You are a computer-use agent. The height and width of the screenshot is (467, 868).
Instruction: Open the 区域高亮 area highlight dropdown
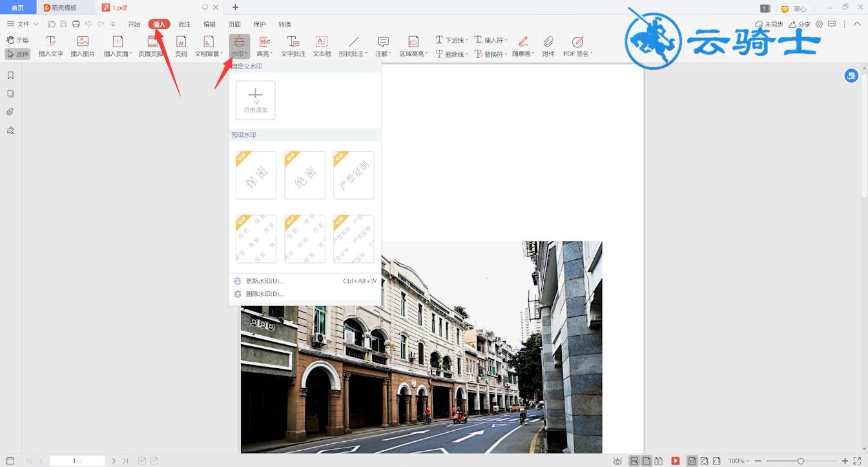(x=413, y=47)
